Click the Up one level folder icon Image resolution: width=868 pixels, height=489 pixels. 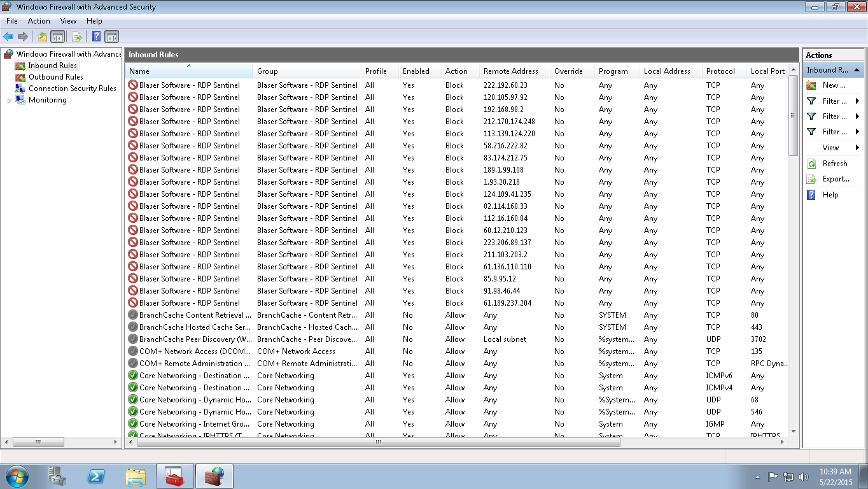coord(43,37)
